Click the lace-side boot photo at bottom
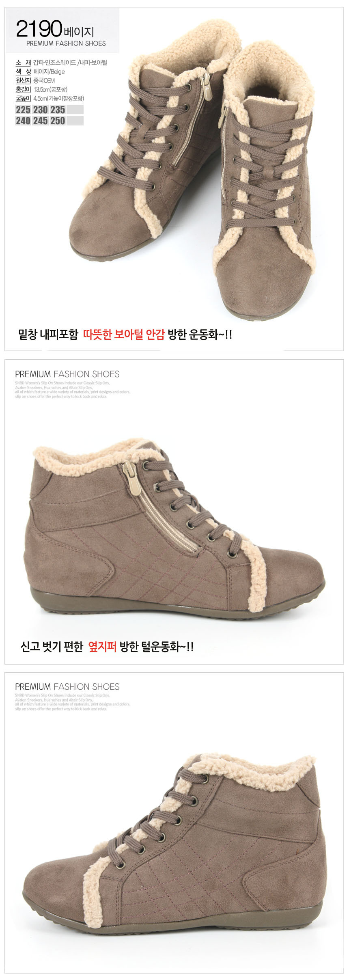This screenshot has height=980, width=349. pos(174,844)
